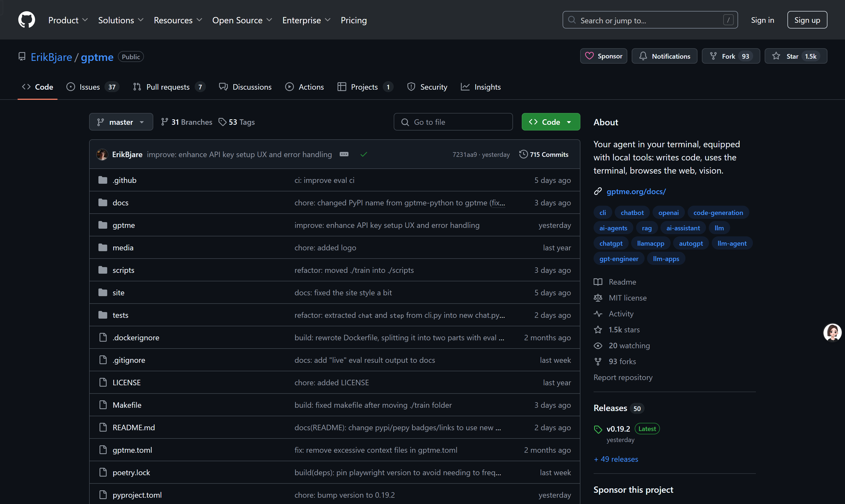Click the Notifications bell button
This screenshot has height=504, width=845.
pos(664,56)
